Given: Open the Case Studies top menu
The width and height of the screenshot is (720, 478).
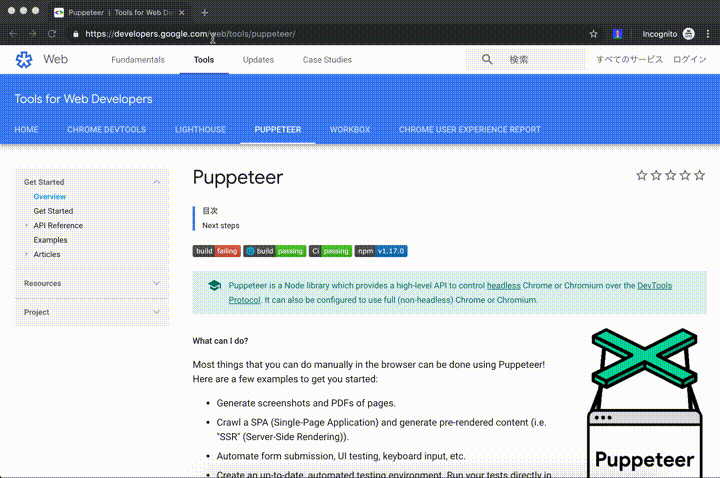Looking at the screenshot, I should (327, 60).
